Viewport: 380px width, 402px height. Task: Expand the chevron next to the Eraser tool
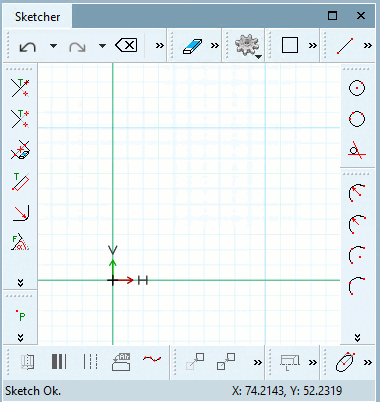coord(215,45)
